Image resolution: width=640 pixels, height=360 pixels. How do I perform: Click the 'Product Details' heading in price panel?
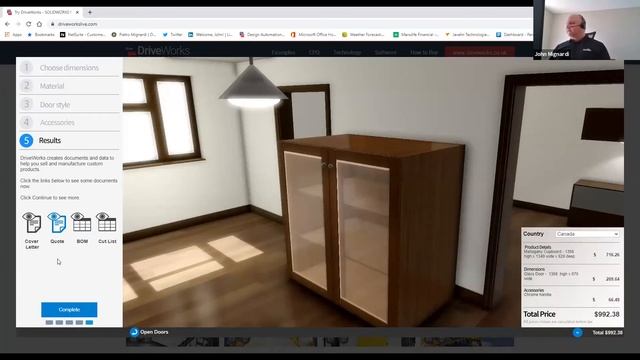coord(538,247)
